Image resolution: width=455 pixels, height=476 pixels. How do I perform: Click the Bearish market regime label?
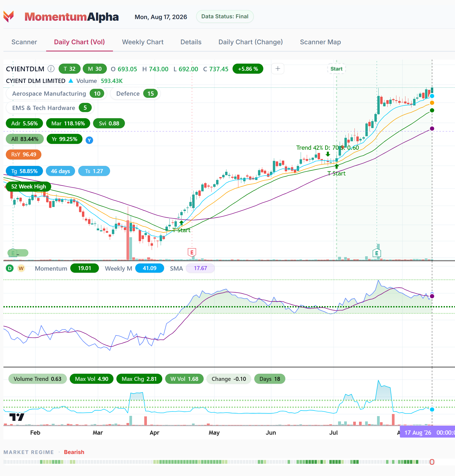(74, 452)
